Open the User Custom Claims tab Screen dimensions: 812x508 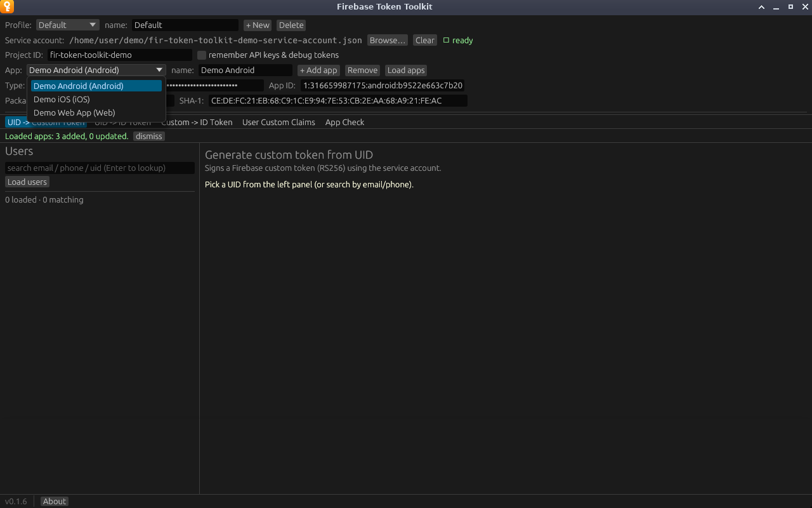[278, 123]
